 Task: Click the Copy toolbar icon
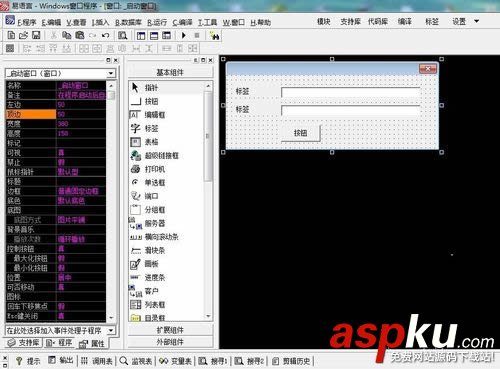[x=67, y=35]
